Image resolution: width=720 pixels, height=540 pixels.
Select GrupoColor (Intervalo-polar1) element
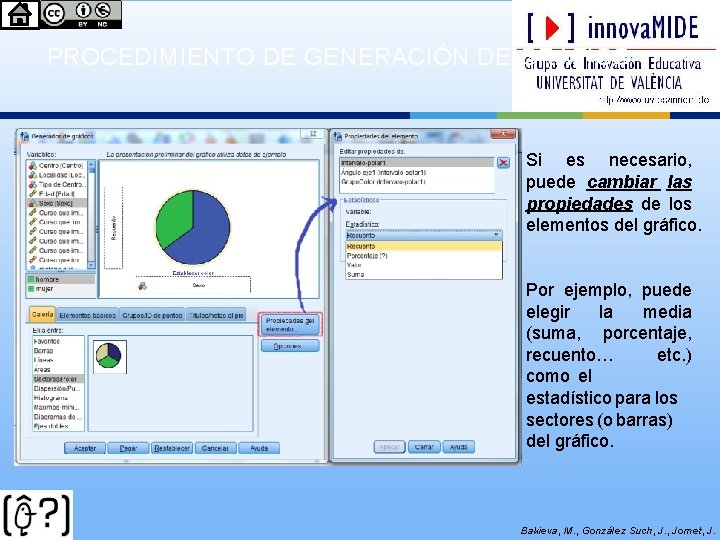point(417,182)
